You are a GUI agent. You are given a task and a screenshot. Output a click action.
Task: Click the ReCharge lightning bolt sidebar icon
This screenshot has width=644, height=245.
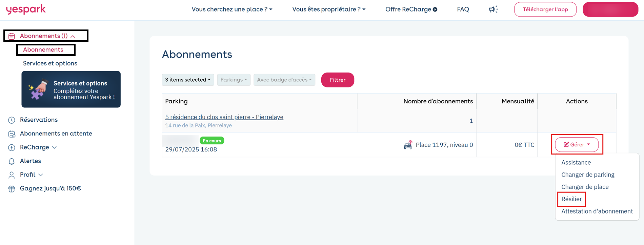[x=12, y=147]
